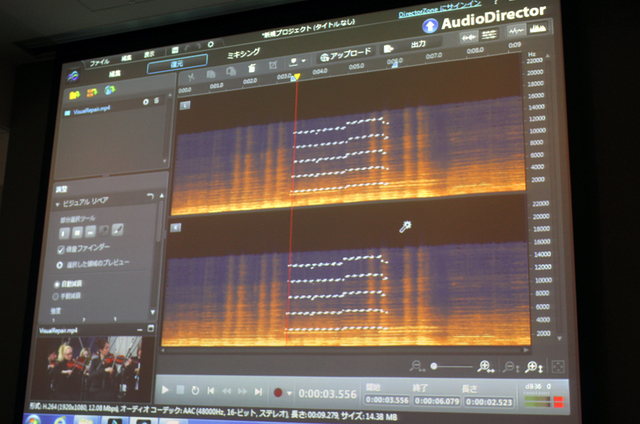Open the ファイル menu
The image size is (640, 424).
coord(100,62)
